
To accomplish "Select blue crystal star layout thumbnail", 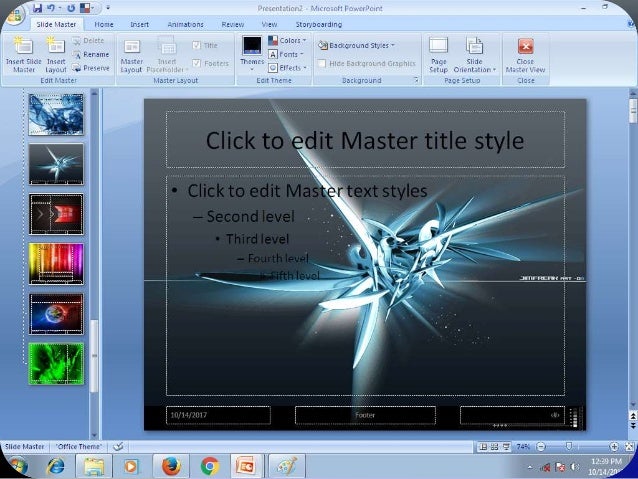I will click(x=56, y=164).
